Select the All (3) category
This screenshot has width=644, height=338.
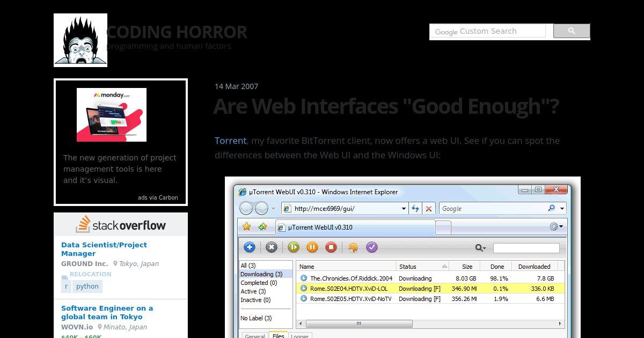click(x=266, y=266)
